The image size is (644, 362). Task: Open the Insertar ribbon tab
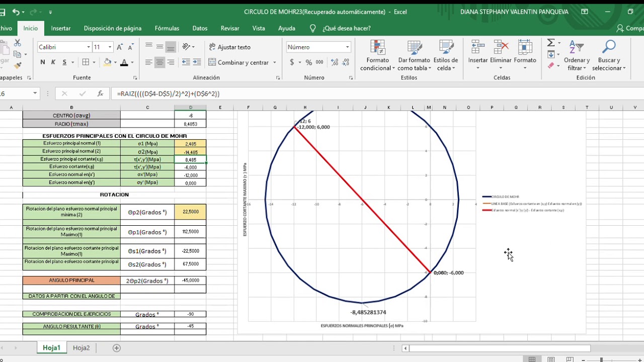coord(61,28)
